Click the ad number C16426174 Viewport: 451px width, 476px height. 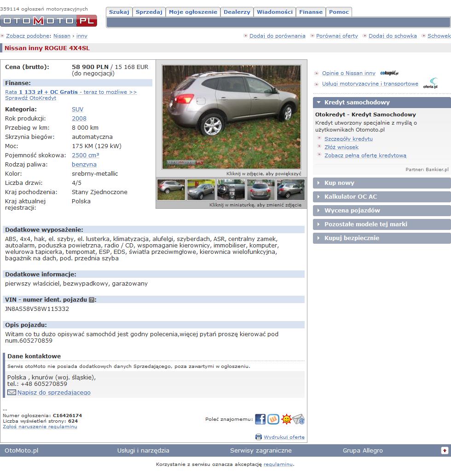pyautogui.click(x=68, y=416)
